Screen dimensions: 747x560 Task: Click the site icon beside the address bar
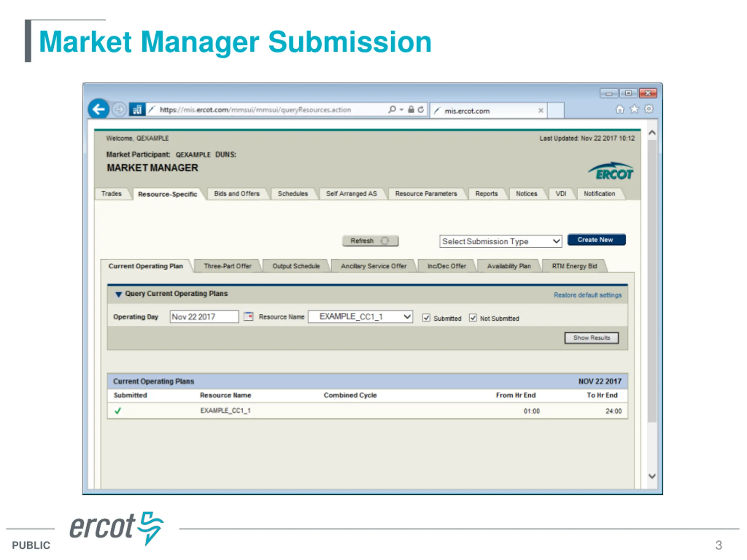click(x=137, y=110)
